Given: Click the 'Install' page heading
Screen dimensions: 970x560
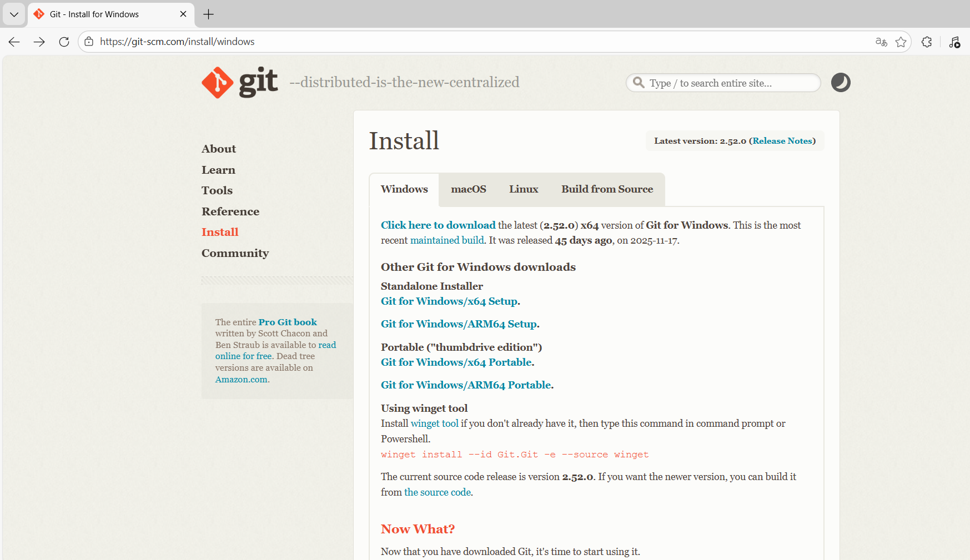Looking at the screenshot, I should pos(404,140).
